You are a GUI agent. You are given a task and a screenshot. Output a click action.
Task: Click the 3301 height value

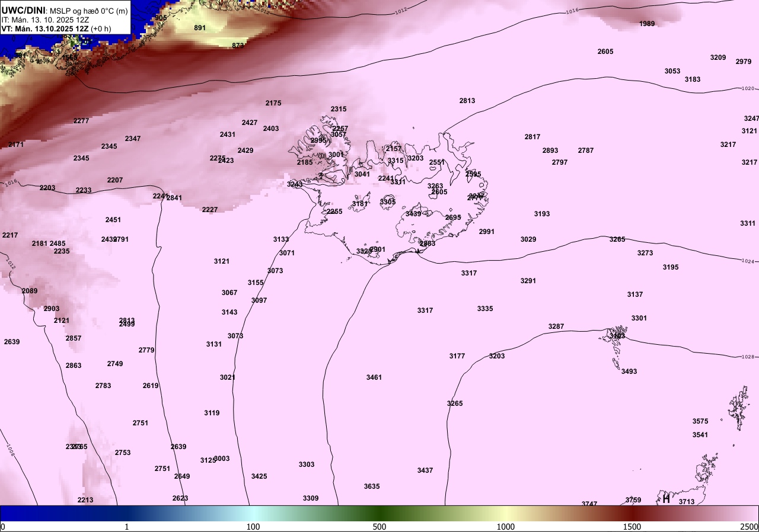639,318
